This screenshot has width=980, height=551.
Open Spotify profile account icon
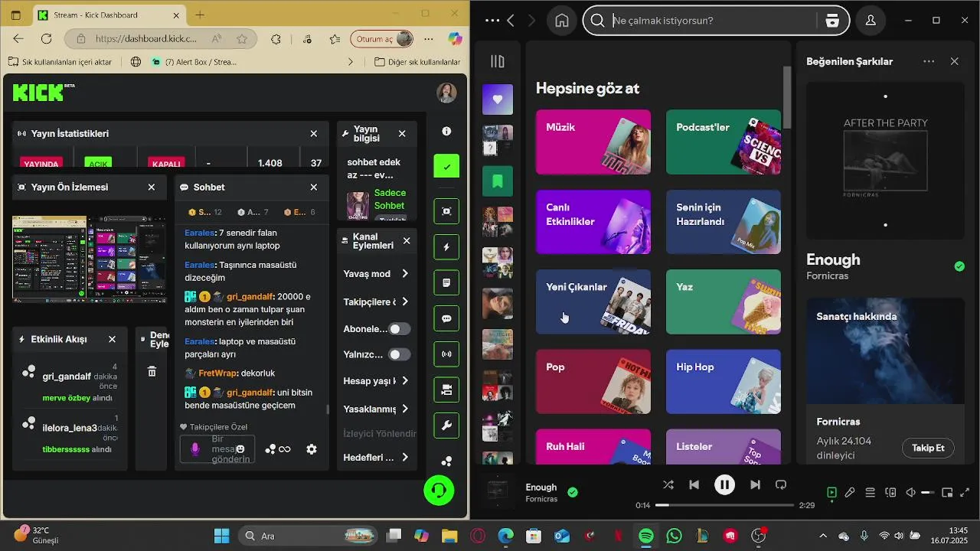click(871, 21)
